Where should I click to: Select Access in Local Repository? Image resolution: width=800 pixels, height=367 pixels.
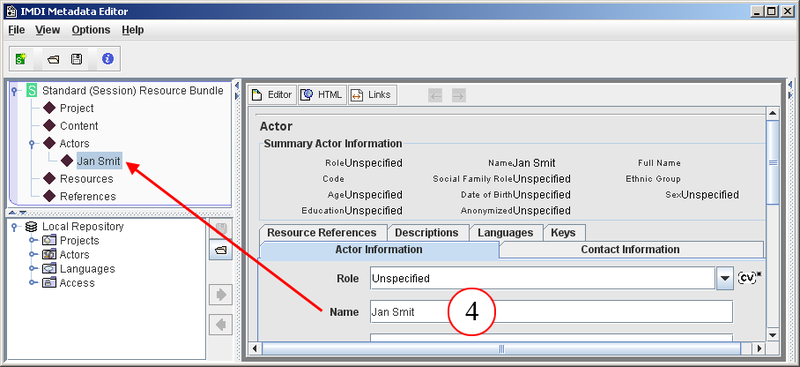point(77,283)
